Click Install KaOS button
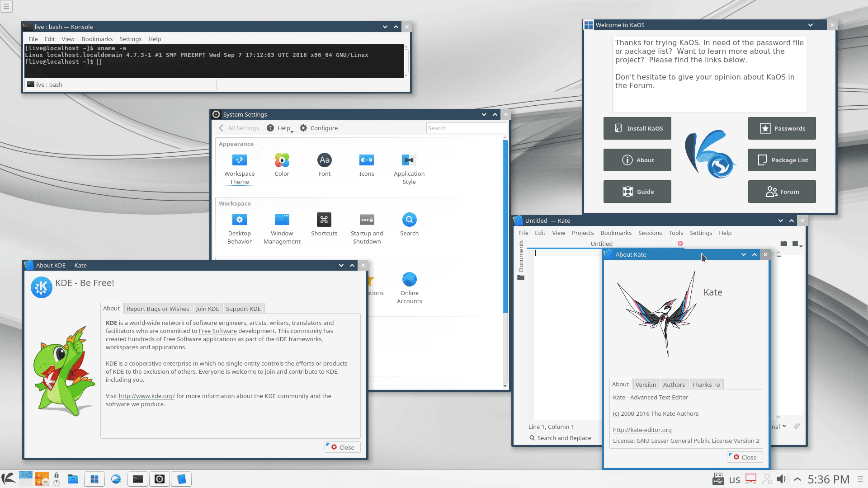The width and height of the screenshot is (868, 488). click(637, 128)
